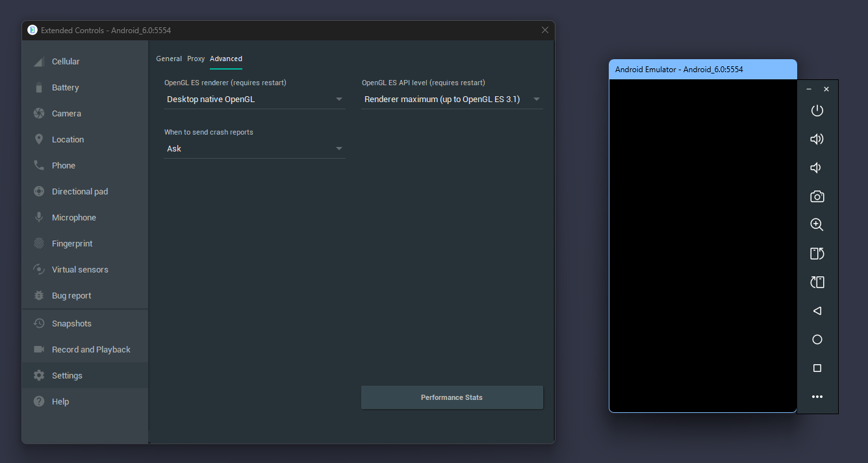
Task: Switch to the Proxy tab
Action: pos(196,59)
